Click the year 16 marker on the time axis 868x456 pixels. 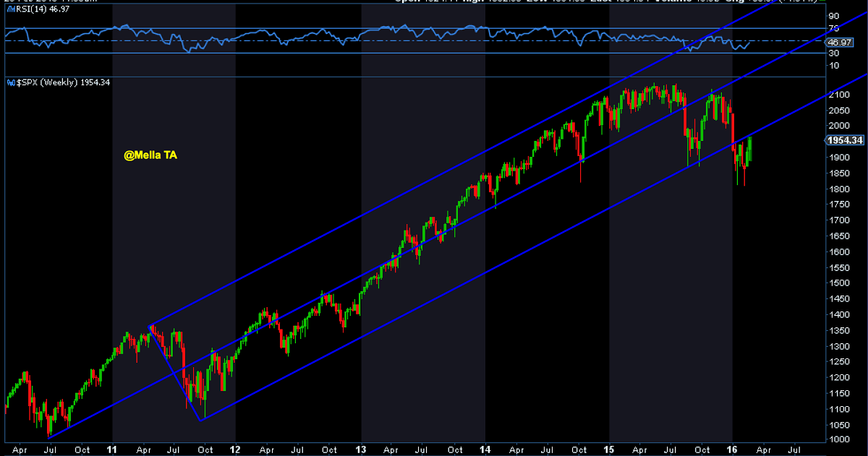pyautogui.click(x=732, y=449)
